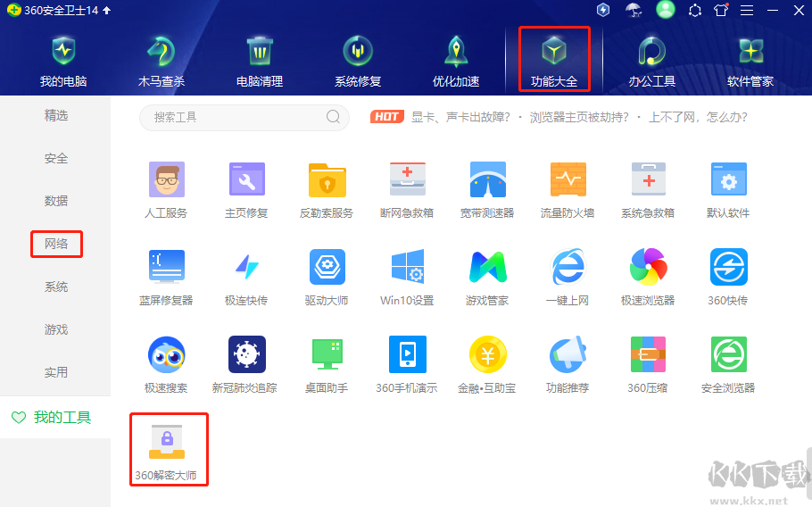Click the umbrella icon in title bar
Screen dimensions: 812x507
click(634, 10)
